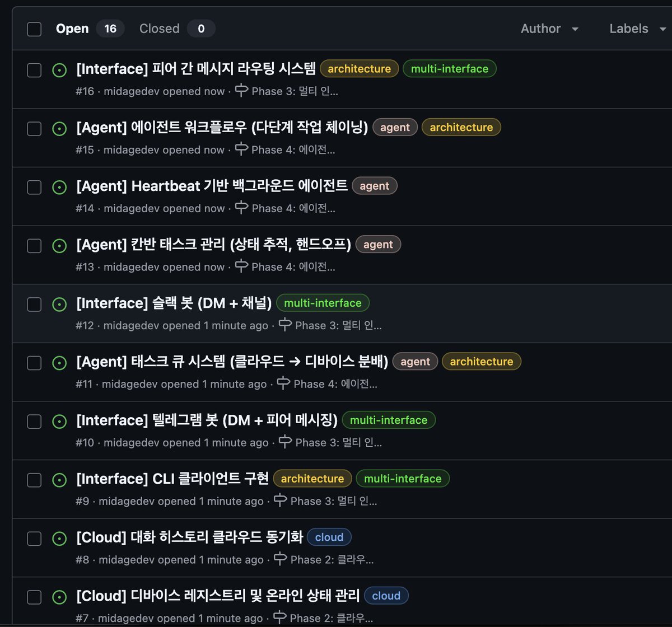Image resolution: width=672 pixels, height=627 pixels.
Task: Click the open-issue icon beside the Heartbeat issue
Action: tap(59, 187)
